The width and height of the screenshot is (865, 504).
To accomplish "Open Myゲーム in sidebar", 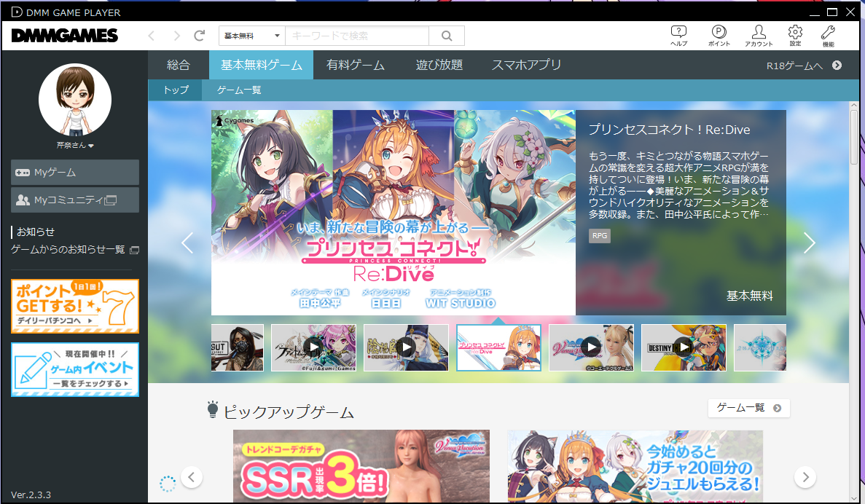I will 75,173.
